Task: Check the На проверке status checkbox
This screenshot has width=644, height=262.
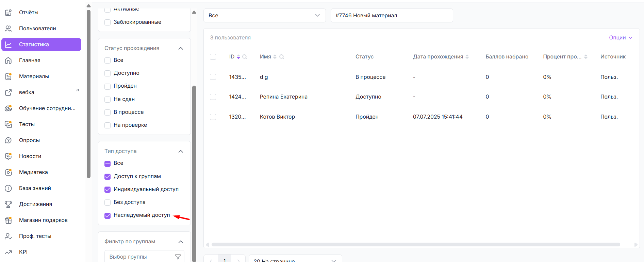Action: tap(108, 125)
